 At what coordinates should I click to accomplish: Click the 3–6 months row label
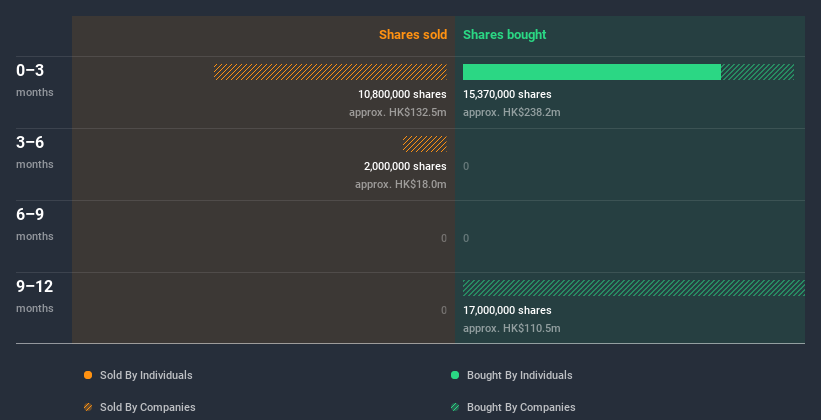35,152
